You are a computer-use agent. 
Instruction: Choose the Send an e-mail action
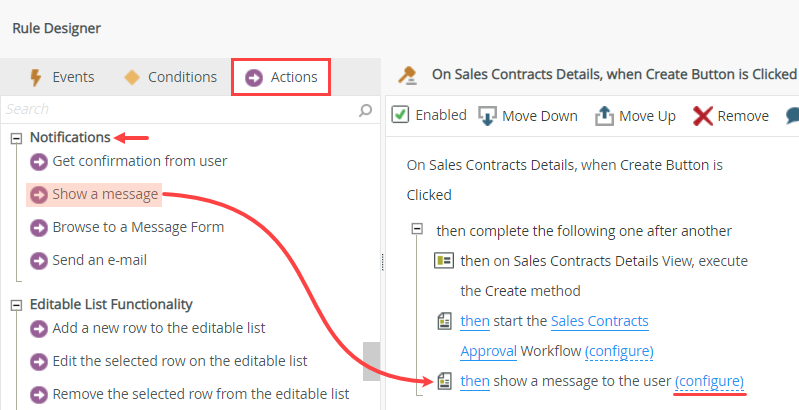[x=100, y=260]
